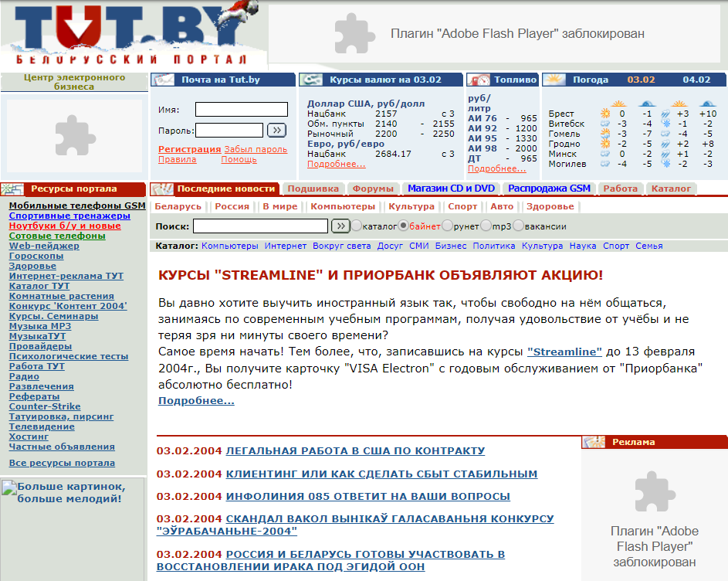Open ИНФОЛИНИЯ 085 ОТВЕТИТ НА ВАШИ ВОПРОСЫ headline
The image size is (728, 581).
click(x=368, y=497)
